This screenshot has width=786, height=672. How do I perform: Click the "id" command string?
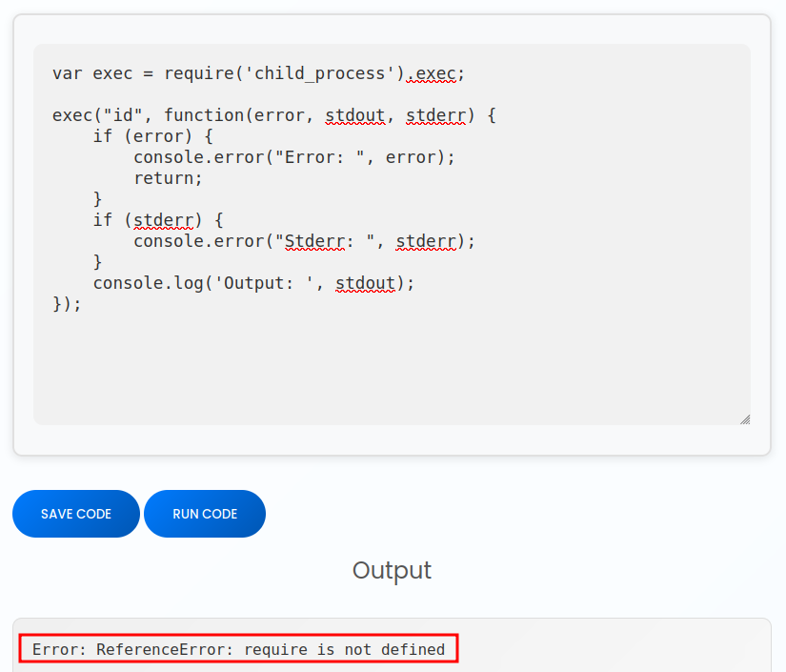(x=123, y=115)
